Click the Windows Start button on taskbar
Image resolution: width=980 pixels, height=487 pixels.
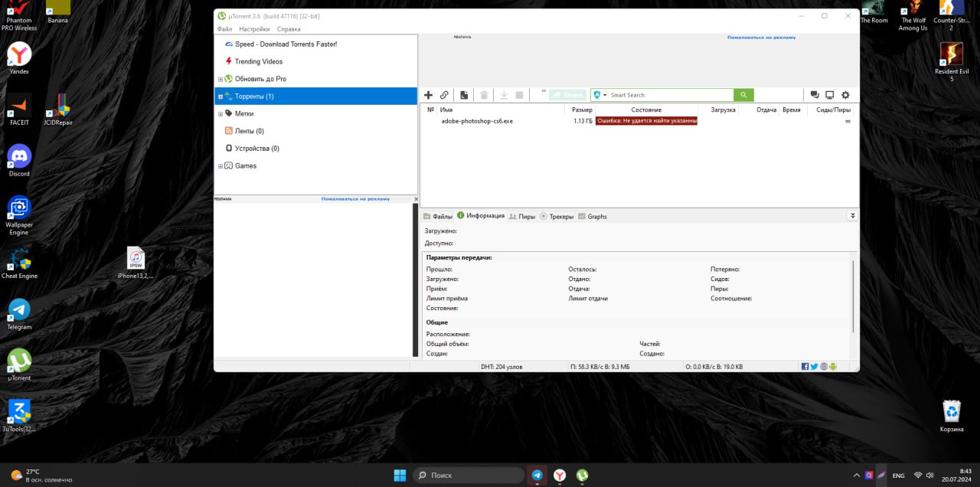[x=400, y=475]
